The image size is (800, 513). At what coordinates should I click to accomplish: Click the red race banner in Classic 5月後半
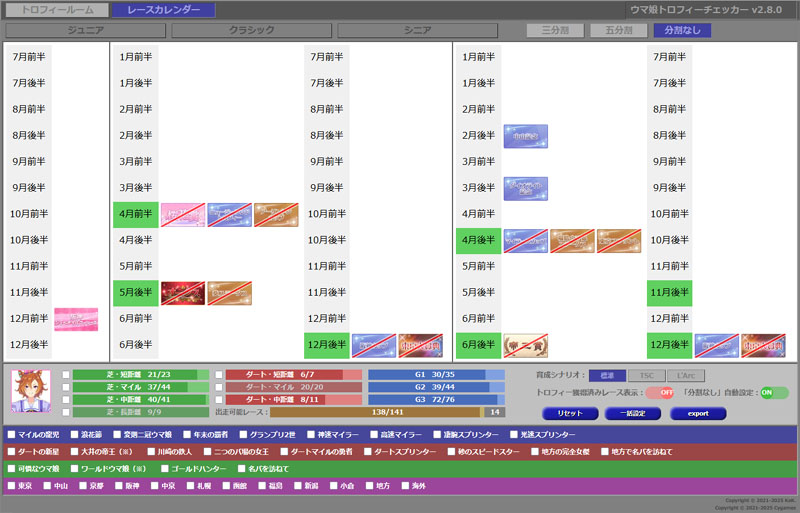point(184,292)
